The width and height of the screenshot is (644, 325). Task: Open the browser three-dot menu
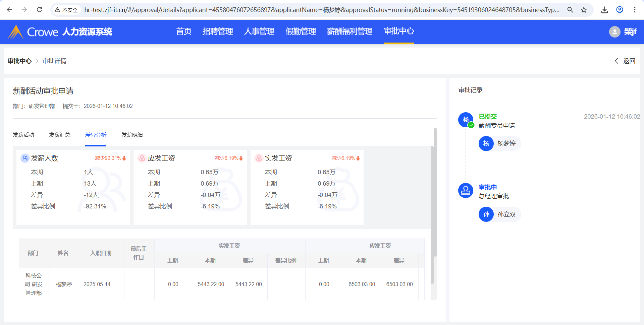click(x=635, y=10)
